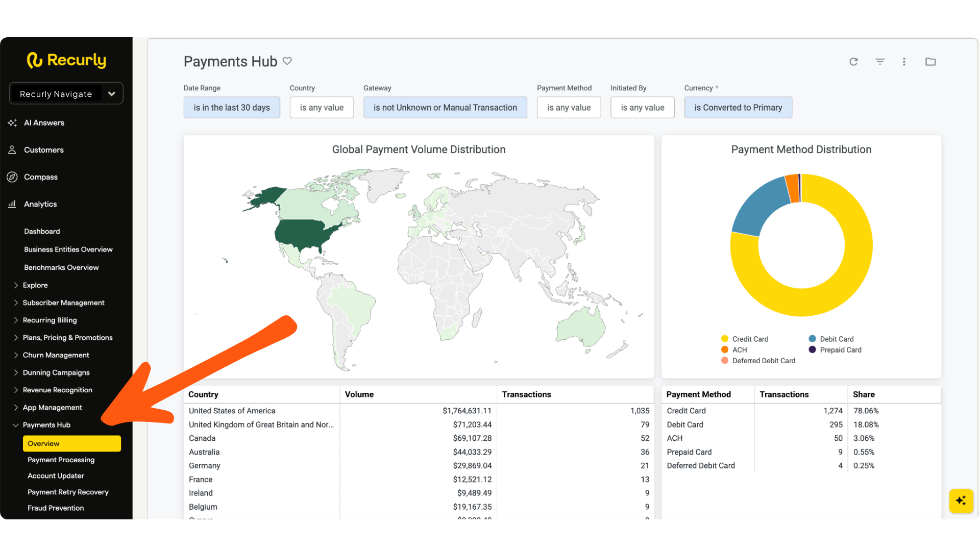
Task: Open Business Entities Overview
Action: pos(68,249)
